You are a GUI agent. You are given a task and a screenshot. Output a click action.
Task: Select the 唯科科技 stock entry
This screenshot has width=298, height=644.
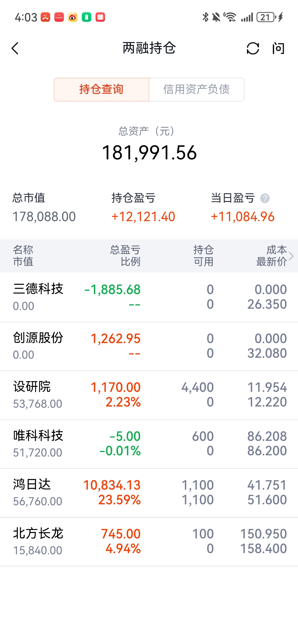point(149,444)
